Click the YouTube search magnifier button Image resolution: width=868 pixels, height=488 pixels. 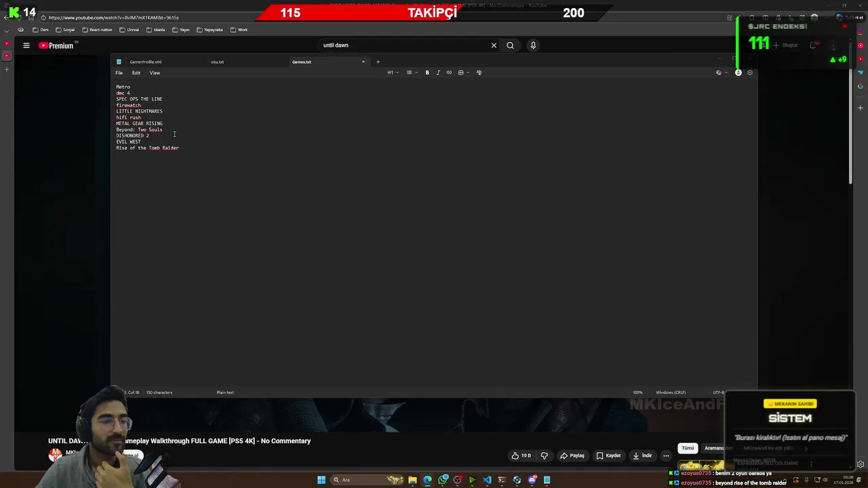pos(510,45)
